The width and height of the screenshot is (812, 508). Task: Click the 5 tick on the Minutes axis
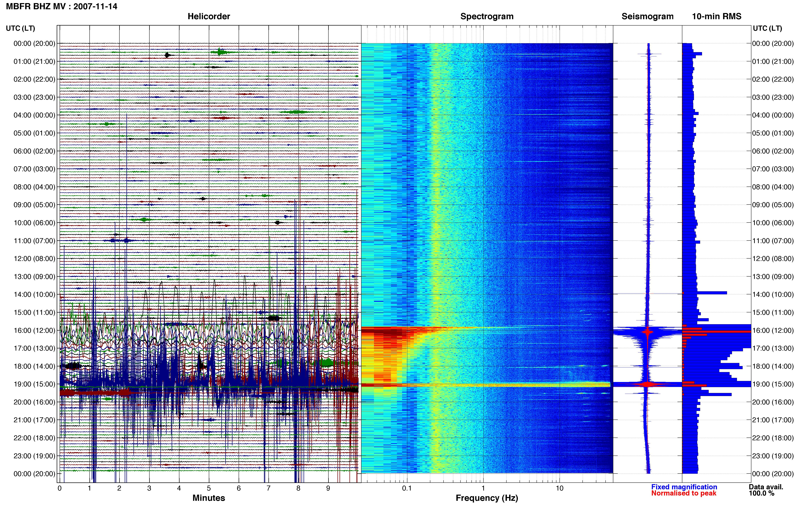pos(209,488)
